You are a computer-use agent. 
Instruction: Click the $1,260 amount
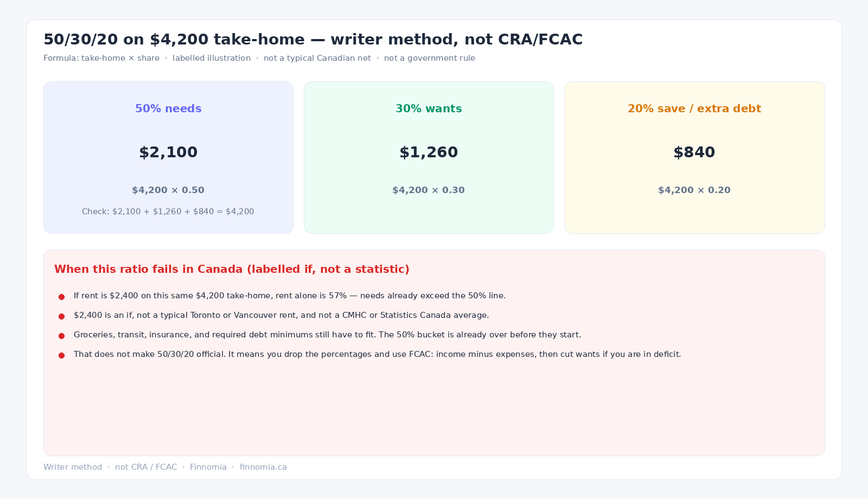429,152
